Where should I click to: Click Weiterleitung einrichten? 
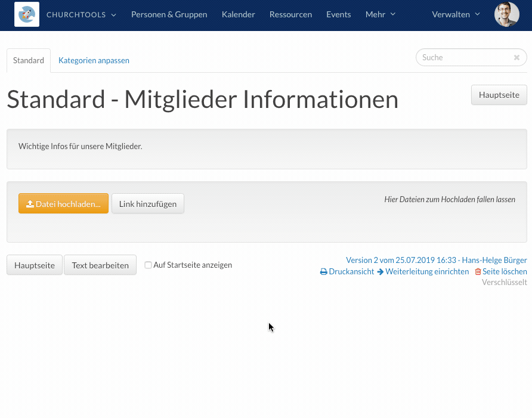pos(427,272)
